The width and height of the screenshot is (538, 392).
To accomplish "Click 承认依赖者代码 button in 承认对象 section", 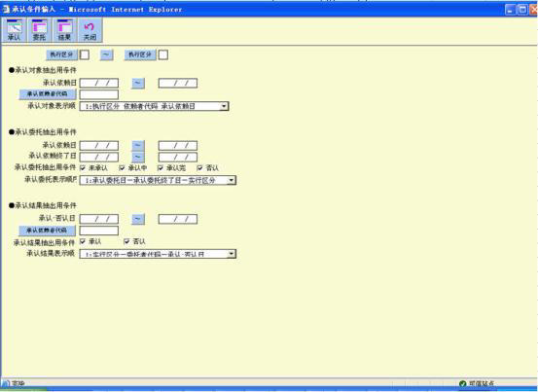I will (48, 94).
